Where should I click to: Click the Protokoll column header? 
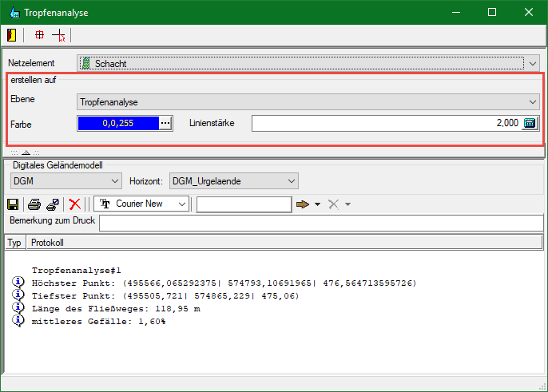[x=48, y=243]
